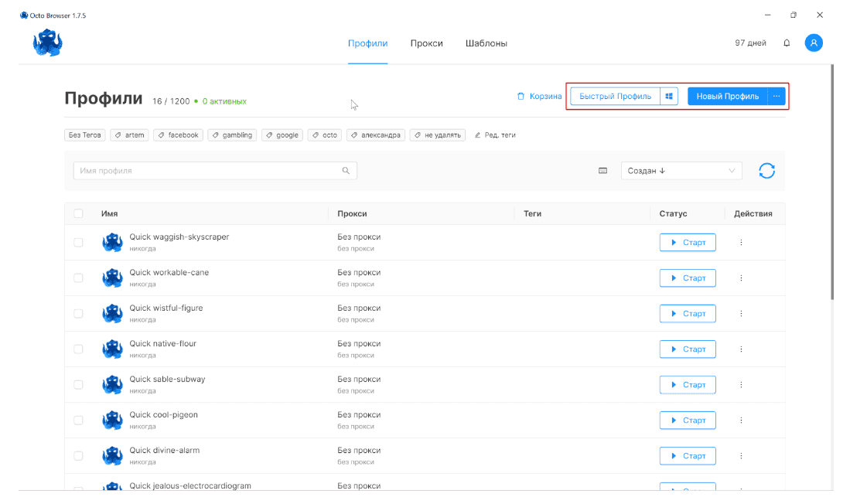Click the refresh profiles list icon
Image resolution: width=850 pixels, height=504 pixels.
(766, 171)
